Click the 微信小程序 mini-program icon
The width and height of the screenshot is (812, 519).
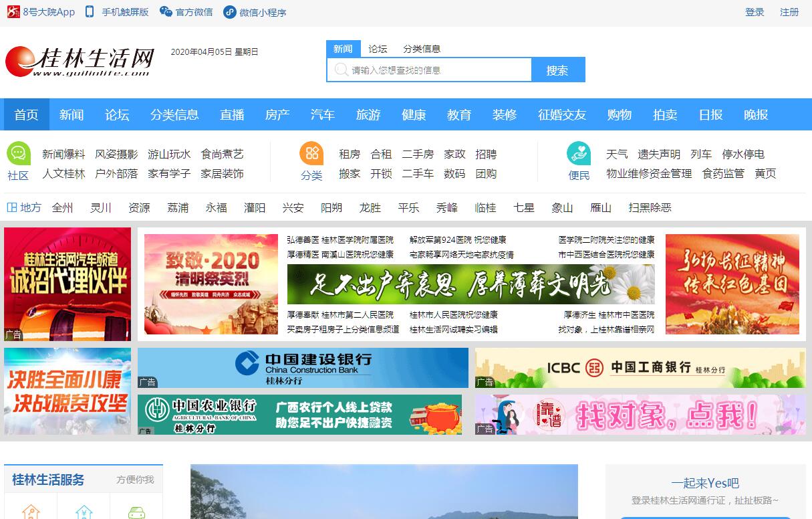tap(229, 12)
